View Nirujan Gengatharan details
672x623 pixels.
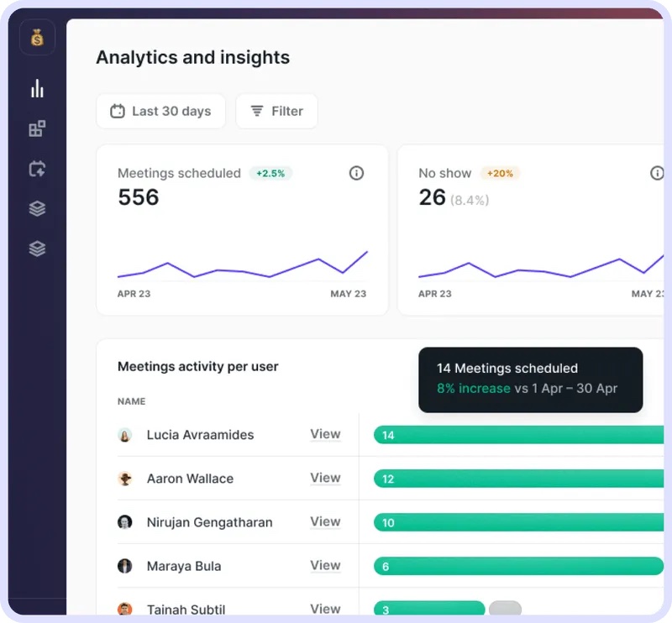pos(325,521)
